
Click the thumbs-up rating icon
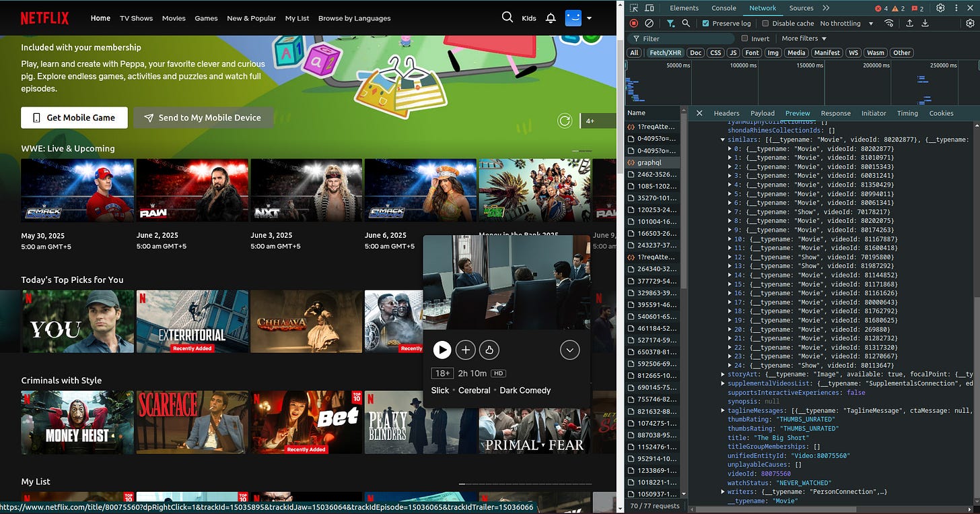pos(489,350)
